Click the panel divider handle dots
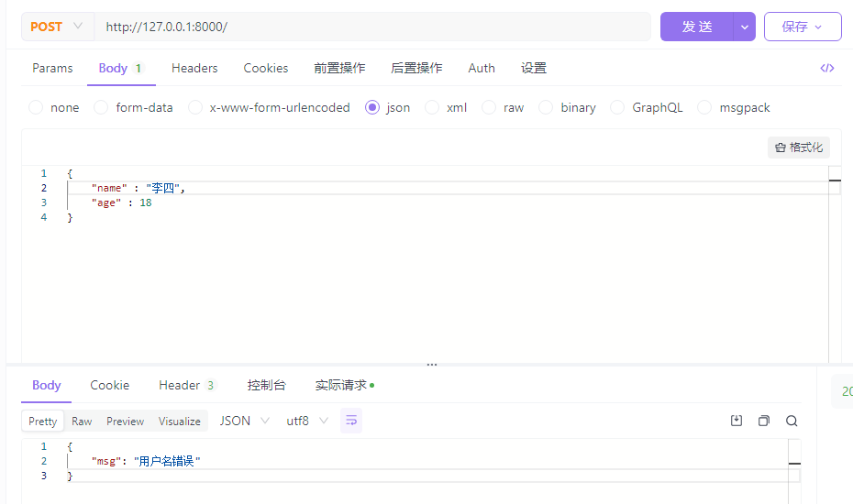The image size is (853, 504). point(432,365)
